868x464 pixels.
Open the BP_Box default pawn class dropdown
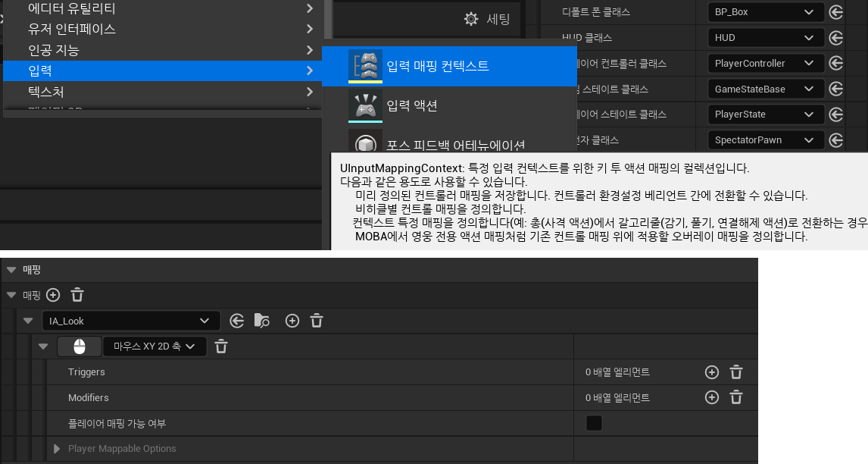click(766, 11)
